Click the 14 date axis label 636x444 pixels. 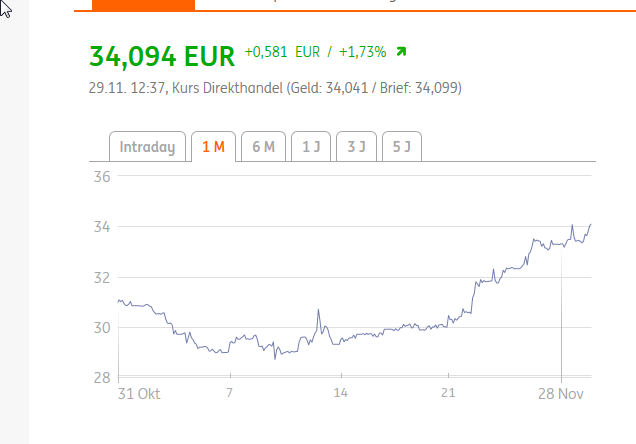coord(340,393)
